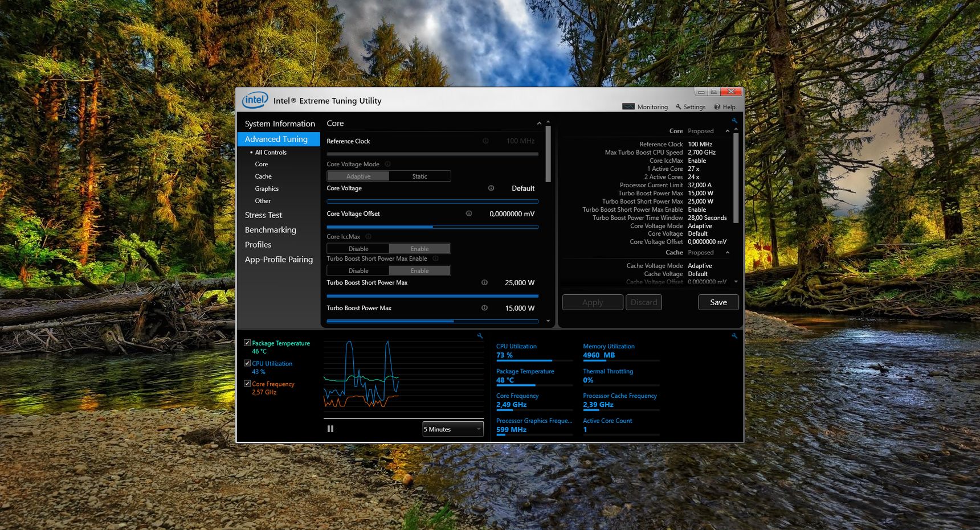Click the Discard button
This screenshot has height=530, width=980.
coord(644,302)
